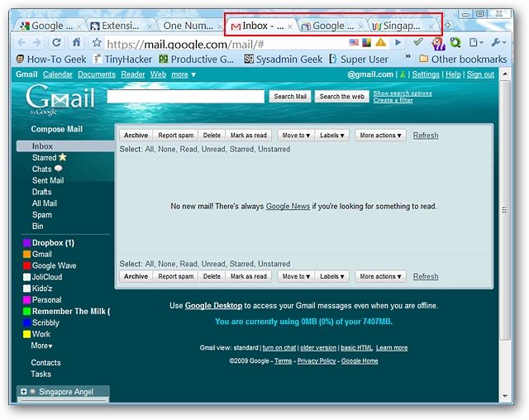This screenshot has width=529, height=420.
Task: Close the Inbox tab
Action: click(290, 26)
